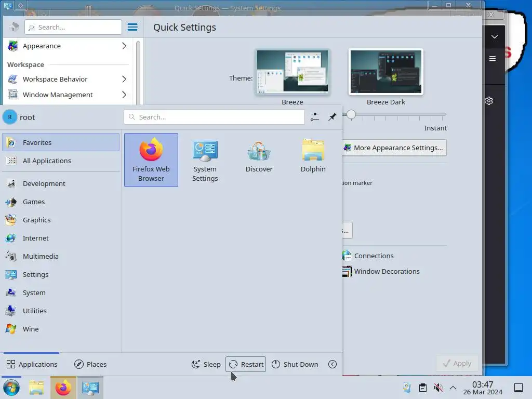
Task: Open the Wine category
Action: (61, 329)
